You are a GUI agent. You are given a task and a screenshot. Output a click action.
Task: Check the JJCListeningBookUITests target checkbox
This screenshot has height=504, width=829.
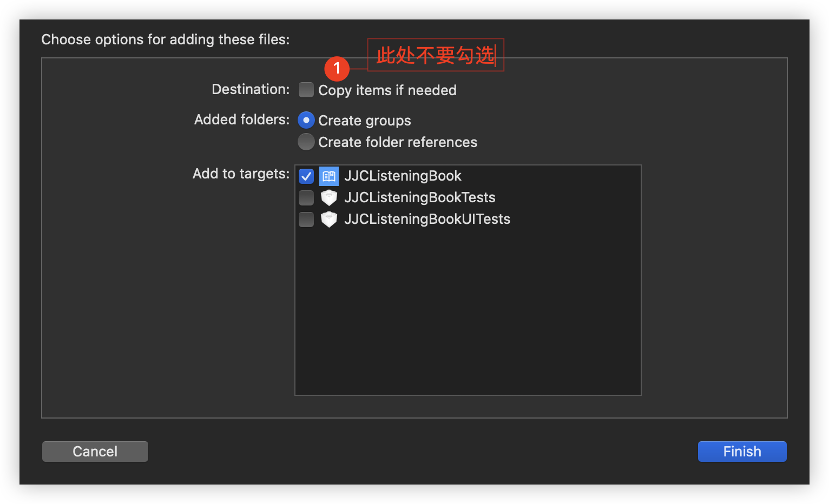[306, 219]
